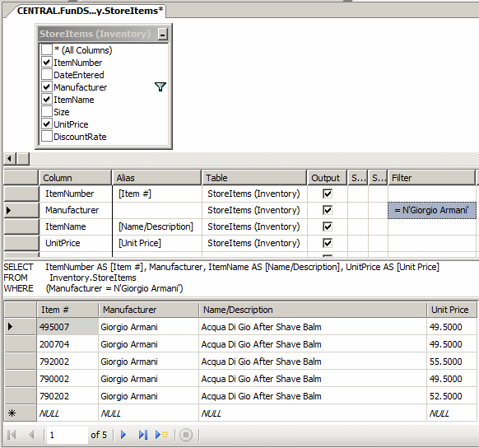Click result cell 790002
479x448 pixels.
[67, 379]
